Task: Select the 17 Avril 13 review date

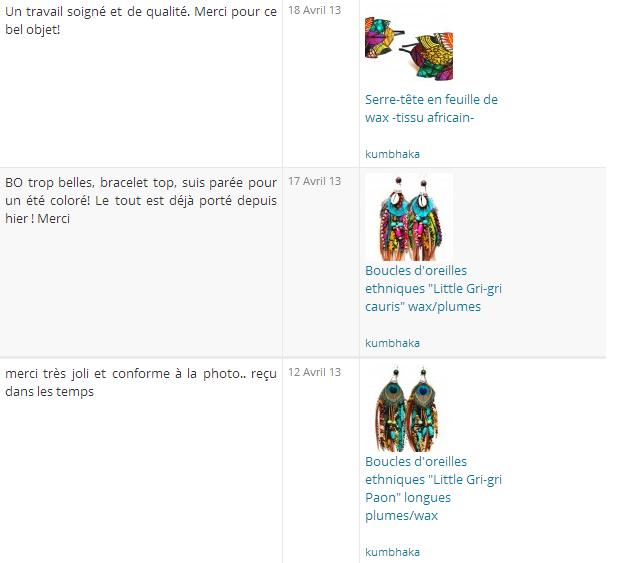Action: (x=314, y=181)
